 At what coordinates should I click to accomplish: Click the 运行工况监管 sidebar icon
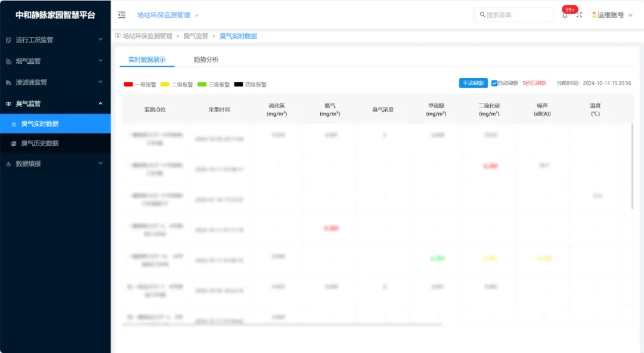8,40
